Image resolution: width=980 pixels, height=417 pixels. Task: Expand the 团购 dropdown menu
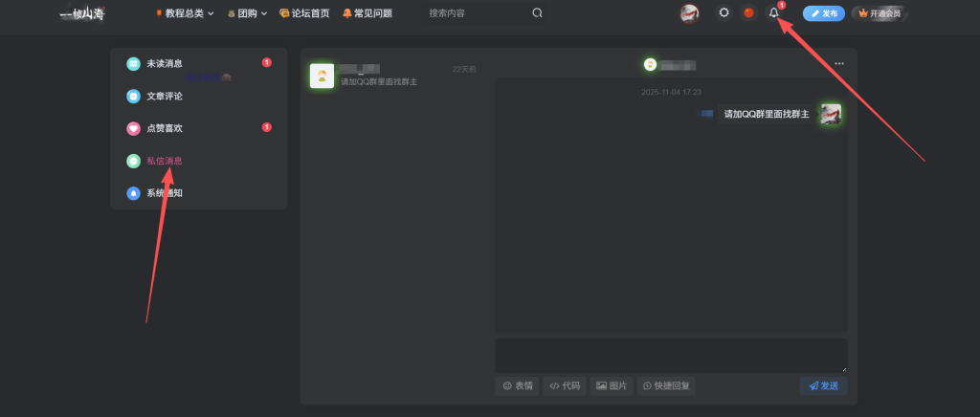247,13
